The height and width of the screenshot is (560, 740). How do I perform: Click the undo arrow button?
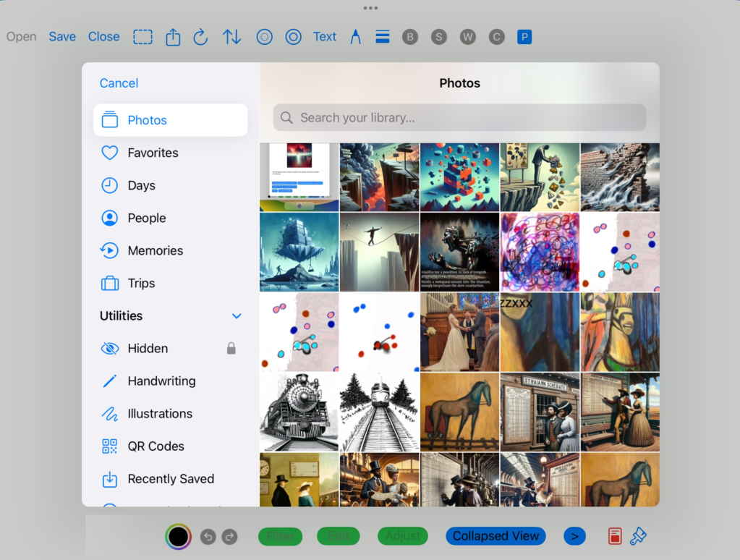(x=208, y=536)
